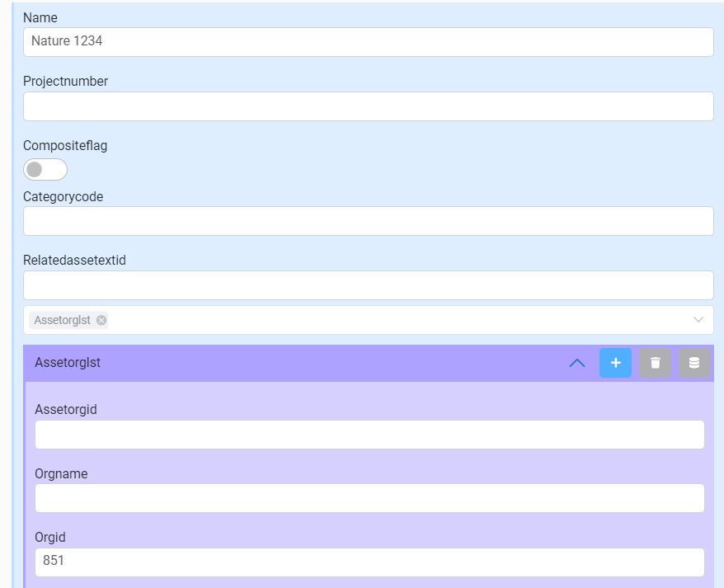The width and height of the screenshot is (724, 588).
Task: Select the Categorycode text field
Action: click(x=368, y=221)
